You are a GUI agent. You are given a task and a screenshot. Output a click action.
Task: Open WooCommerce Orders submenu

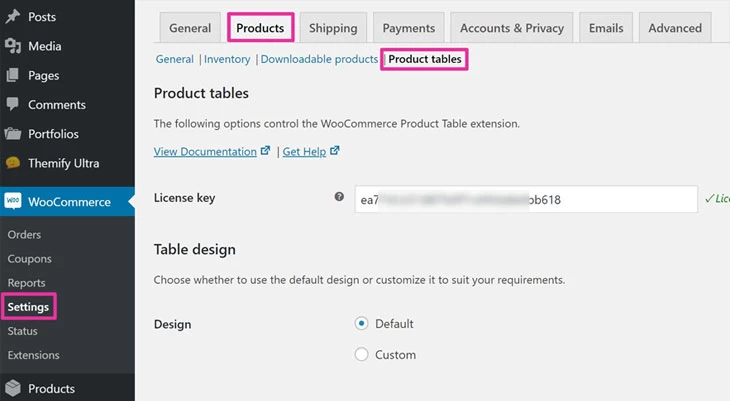tap(24, 234)
